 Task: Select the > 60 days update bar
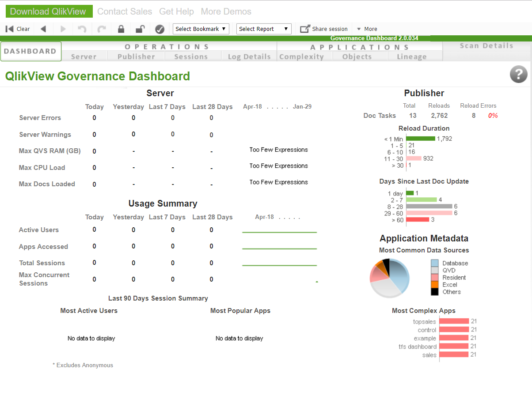(418, 219)
